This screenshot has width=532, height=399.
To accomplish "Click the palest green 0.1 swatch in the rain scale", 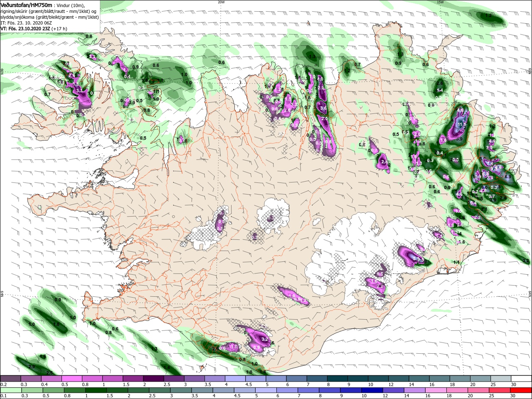I will pos(11,390).
